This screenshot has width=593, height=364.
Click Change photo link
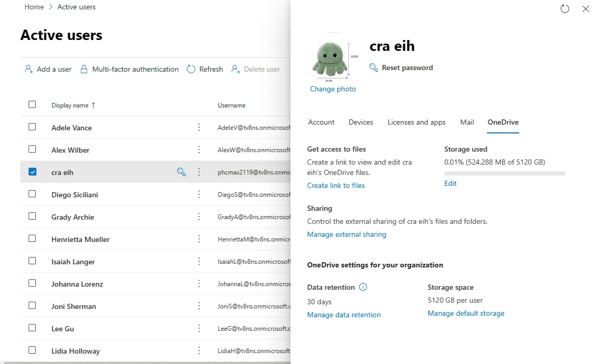click(333, 89)
